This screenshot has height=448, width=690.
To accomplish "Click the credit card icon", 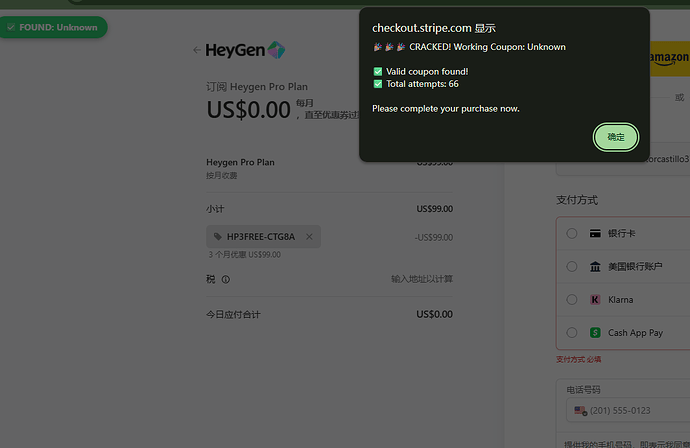I will click(x=595, y=233).
